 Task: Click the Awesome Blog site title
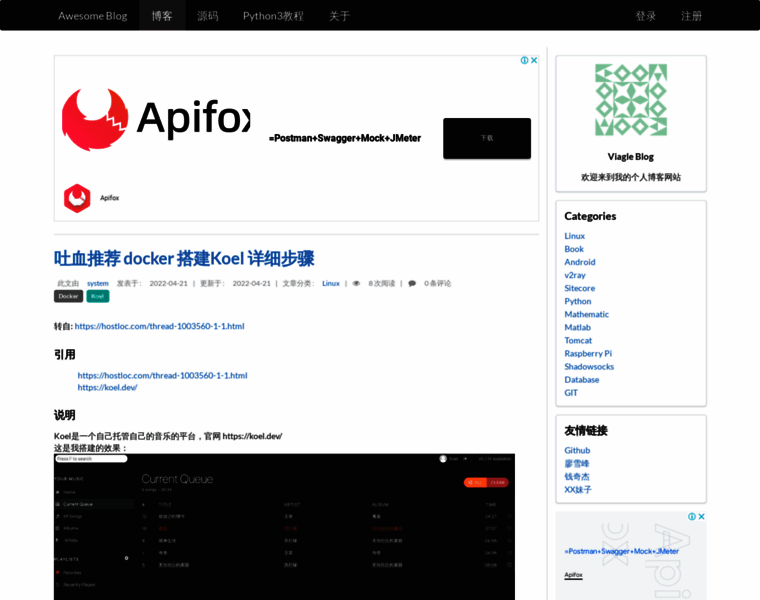tap(93, 16)
